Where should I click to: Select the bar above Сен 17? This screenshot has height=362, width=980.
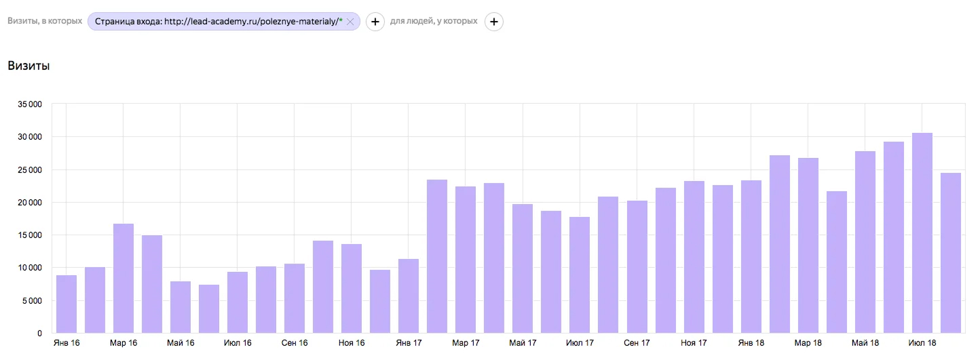tap(637, 266)
